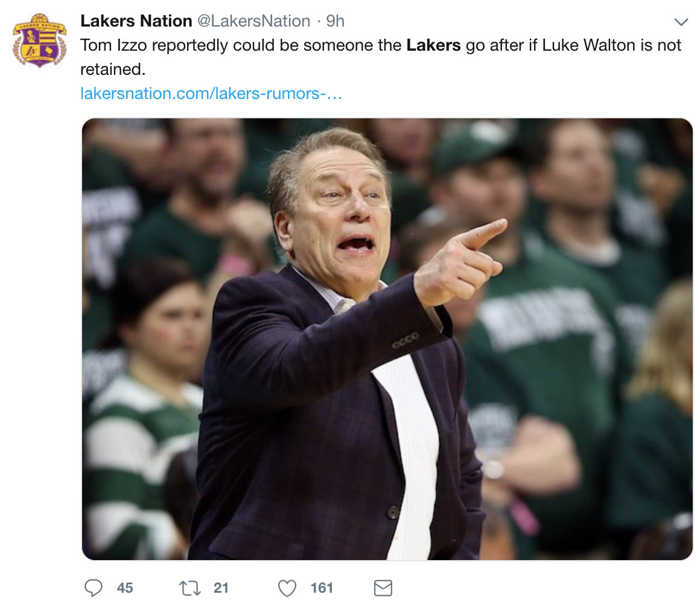Like the tweet with the heart icon
Screen dimensions: 700x606
click(288, 587)
